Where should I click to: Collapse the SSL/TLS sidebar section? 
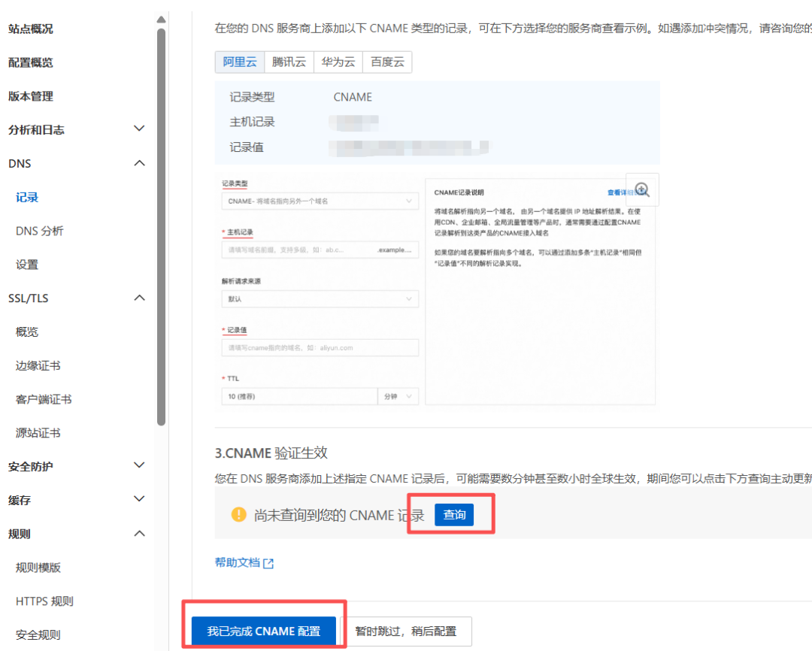click(x=139, y=298)
